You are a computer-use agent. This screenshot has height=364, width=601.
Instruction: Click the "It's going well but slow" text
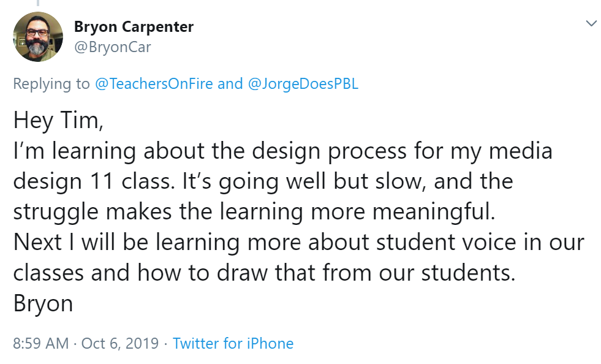click(x=294, y=181)
